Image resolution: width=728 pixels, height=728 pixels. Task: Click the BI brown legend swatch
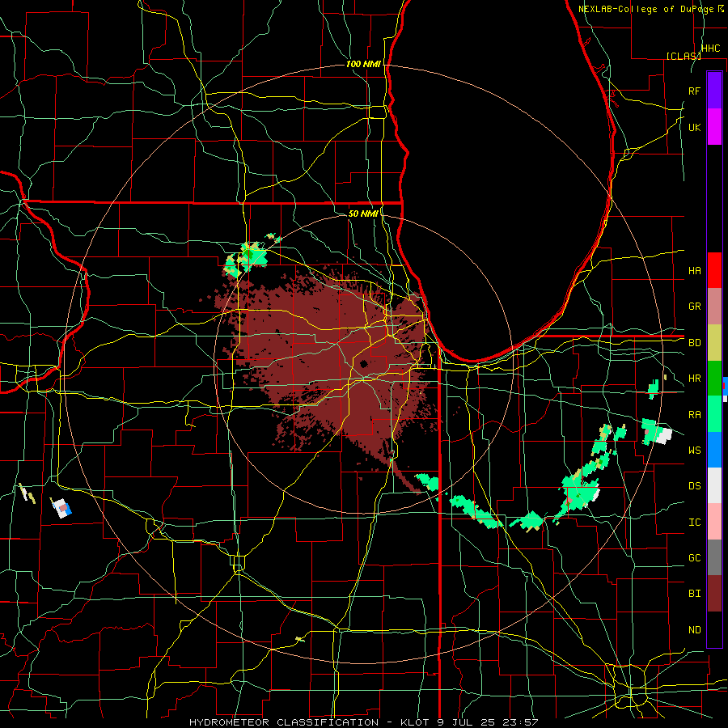pyautogui.click(x=714, y=594)
